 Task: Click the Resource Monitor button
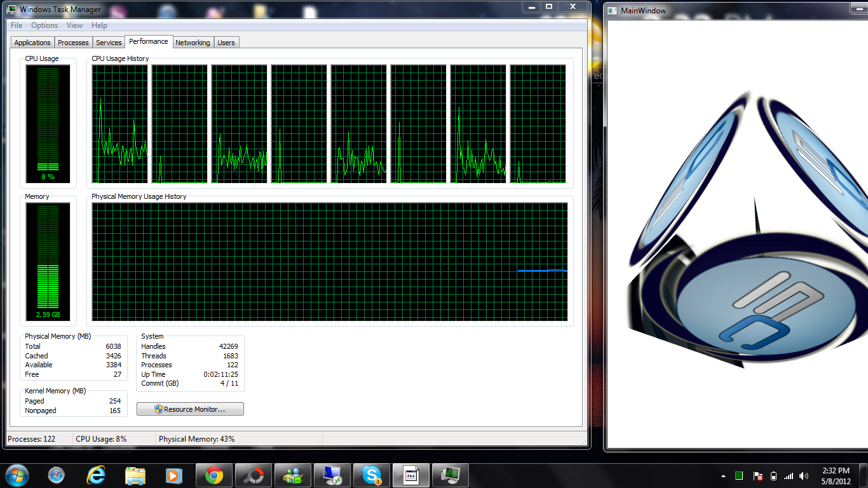pos(190,409)
